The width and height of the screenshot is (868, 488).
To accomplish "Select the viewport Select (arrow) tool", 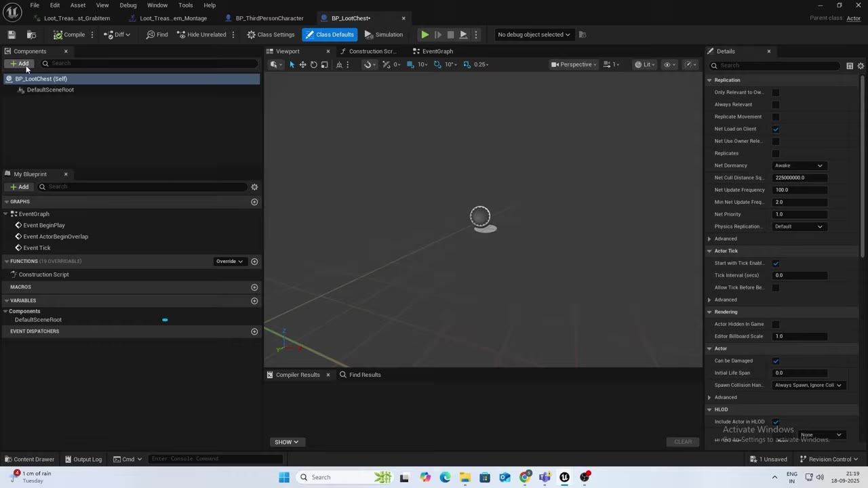I will (x=292, y=64).
